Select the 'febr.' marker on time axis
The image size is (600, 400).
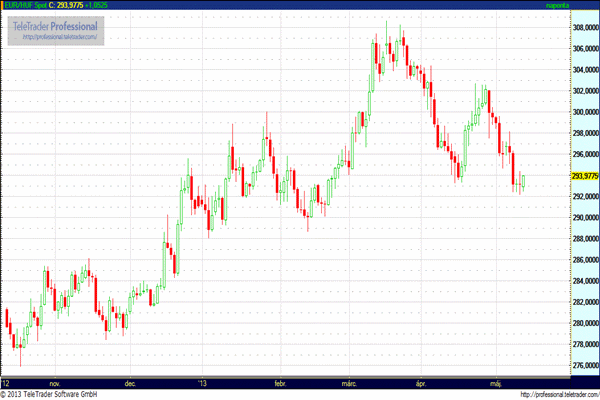(279, 382)
